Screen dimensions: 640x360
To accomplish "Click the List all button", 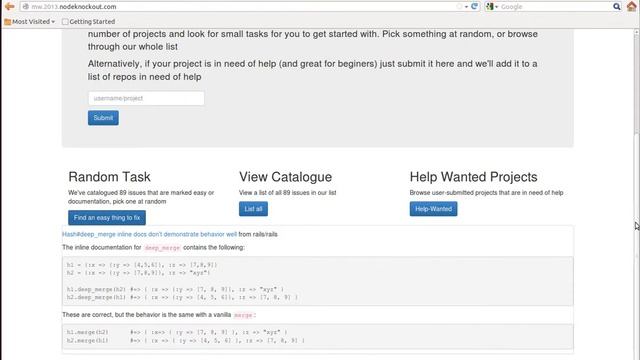I will point(253,209).
